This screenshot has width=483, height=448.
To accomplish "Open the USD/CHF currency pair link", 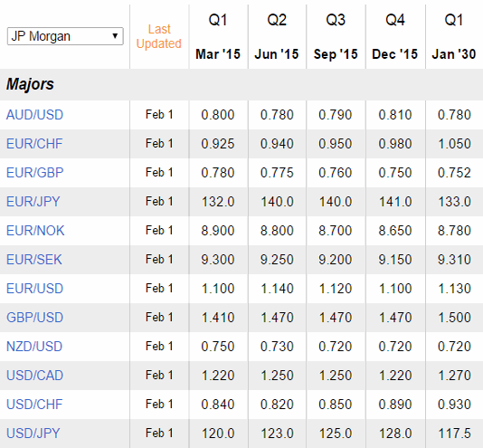I will (x=34, y=405).
